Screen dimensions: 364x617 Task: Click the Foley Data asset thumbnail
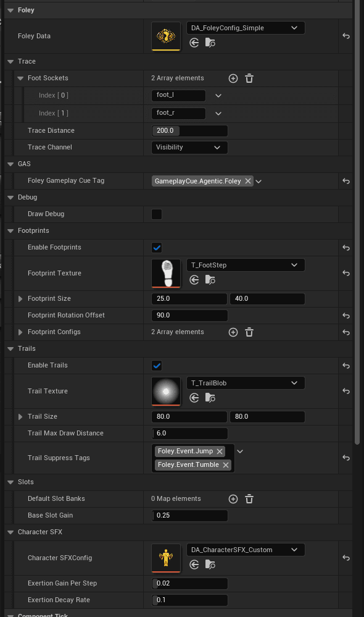[x=166, y=36]
